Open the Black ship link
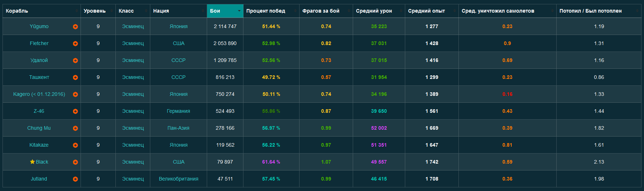Image resolution: width=644 pixels, height=191 pixels. 42,162
